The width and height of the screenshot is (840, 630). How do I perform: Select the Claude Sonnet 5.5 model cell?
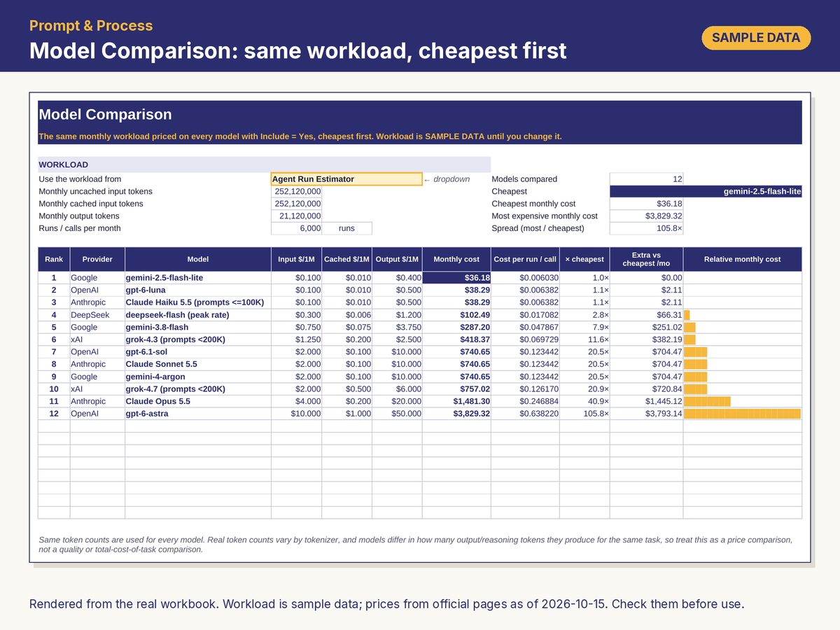pos(198,364)
